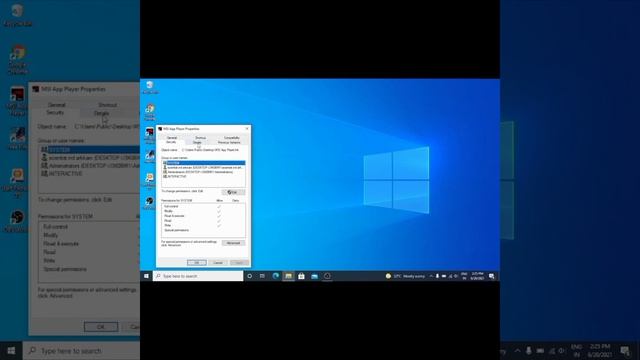Click the Full control permission row

(x=203, y=207)
